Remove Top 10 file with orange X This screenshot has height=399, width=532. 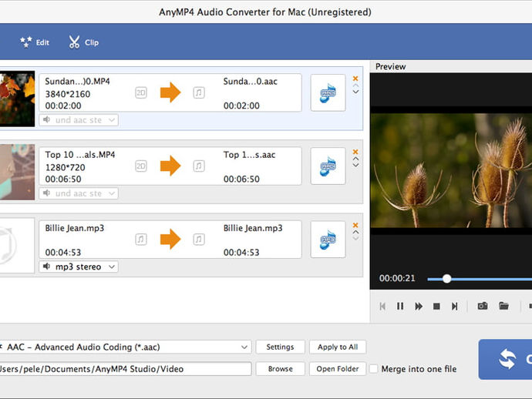point(355,152)
